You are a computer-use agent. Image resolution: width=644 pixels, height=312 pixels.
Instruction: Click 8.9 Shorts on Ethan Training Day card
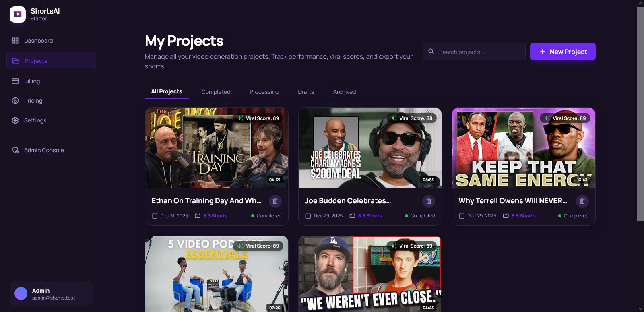pyautogui.click(x=215, y=216)
